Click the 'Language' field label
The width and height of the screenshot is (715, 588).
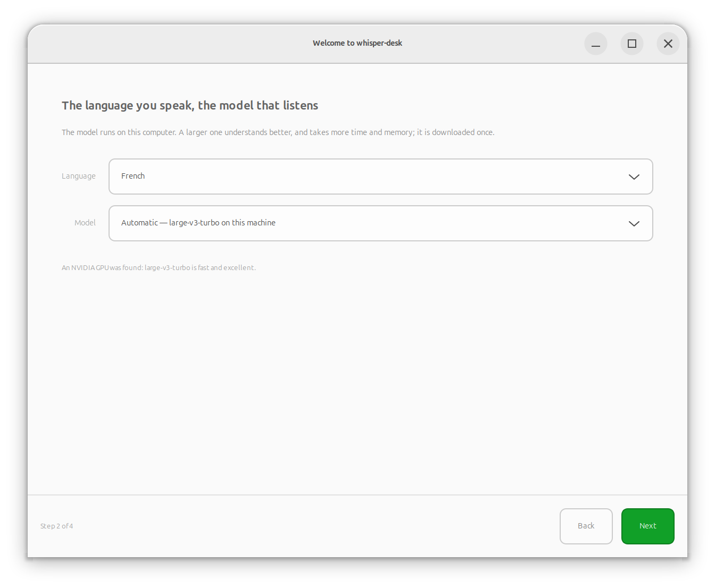(79, 177)
